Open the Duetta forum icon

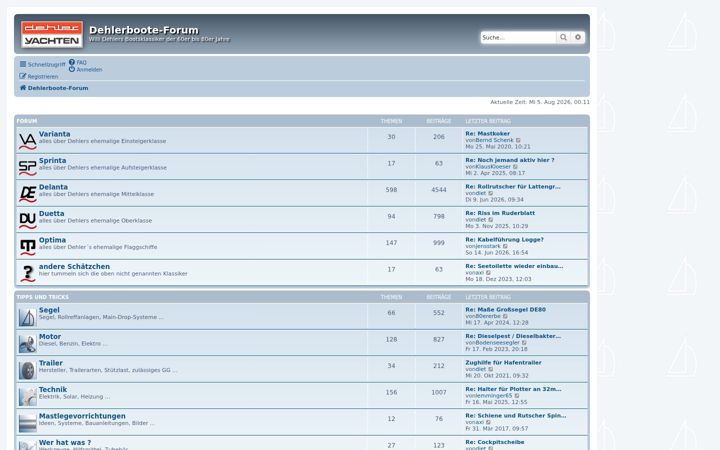coord(28,220)
